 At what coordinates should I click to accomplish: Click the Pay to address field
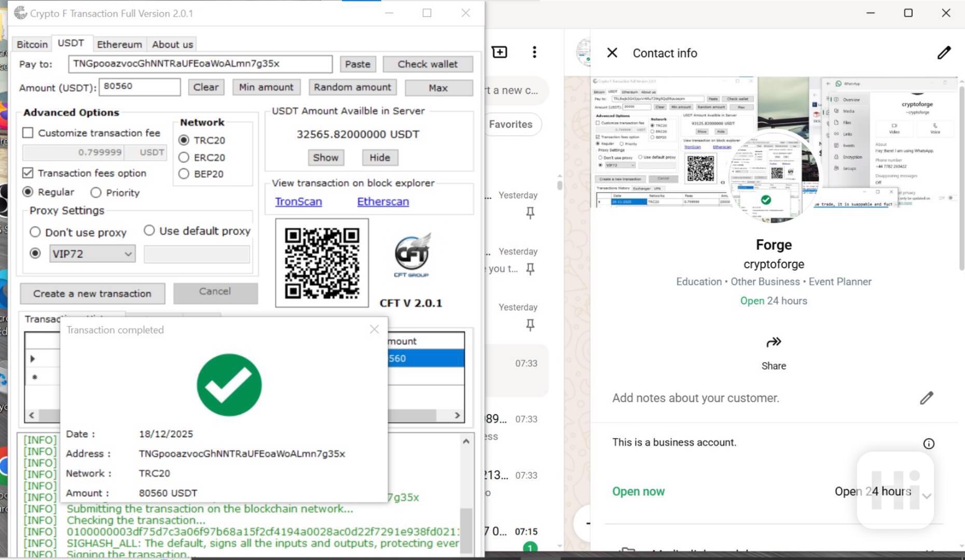200,64
